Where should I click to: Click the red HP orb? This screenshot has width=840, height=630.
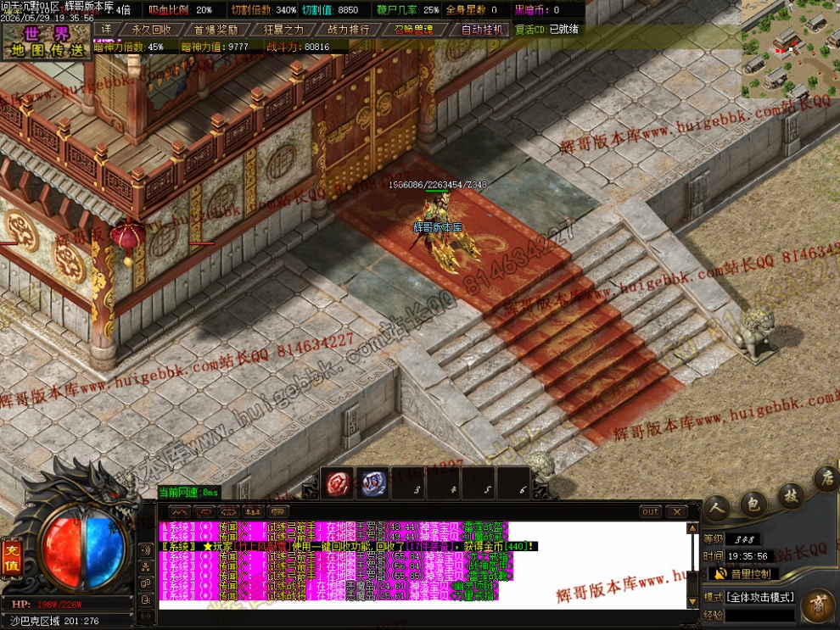coord(62,551)
